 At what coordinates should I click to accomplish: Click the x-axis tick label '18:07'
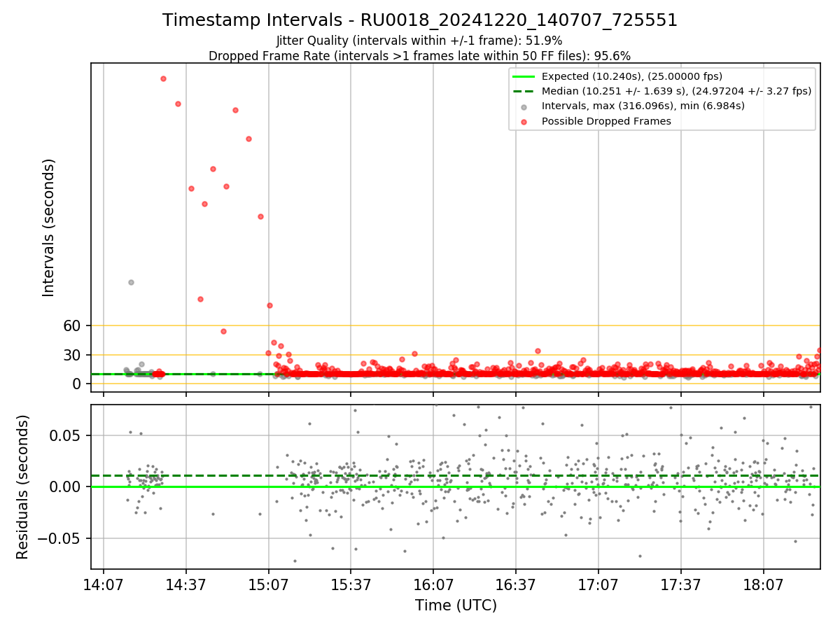point(763,584)
